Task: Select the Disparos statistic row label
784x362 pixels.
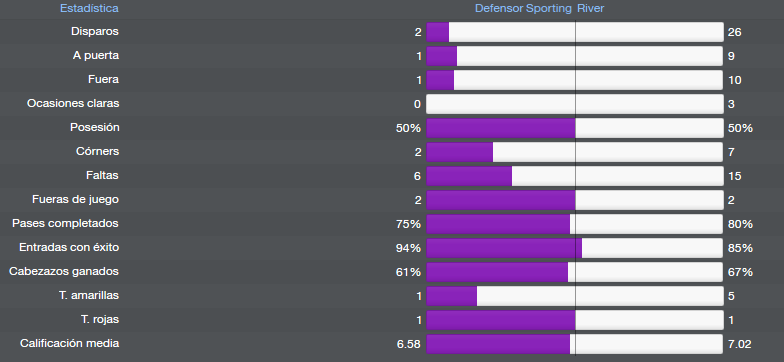Action: (94, 32)
